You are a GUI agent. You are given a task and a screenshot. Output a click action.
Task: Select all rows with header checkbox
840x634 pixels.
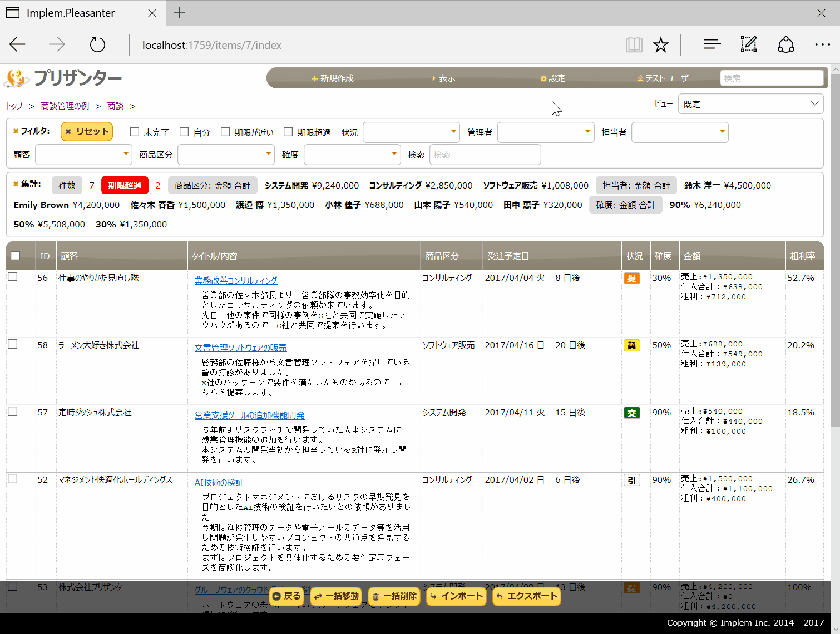tap(15, 256)
